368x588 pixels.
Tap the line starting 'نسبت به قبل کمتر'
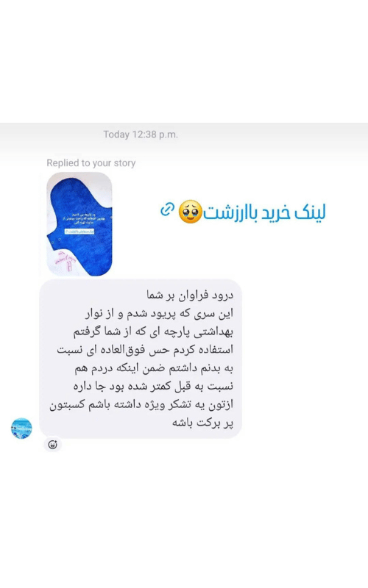coord(153,387)
